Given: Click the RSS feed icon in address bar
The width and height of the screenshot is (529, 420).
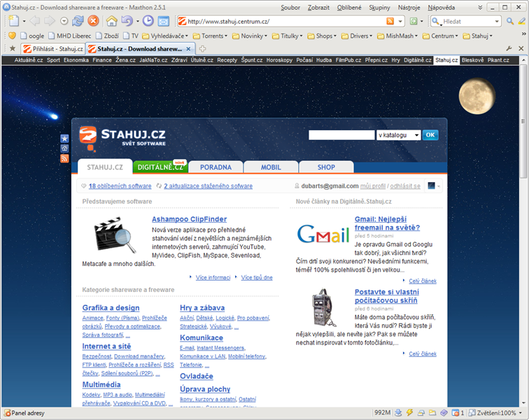Looking at the screenshot, I should click(390, 21).
